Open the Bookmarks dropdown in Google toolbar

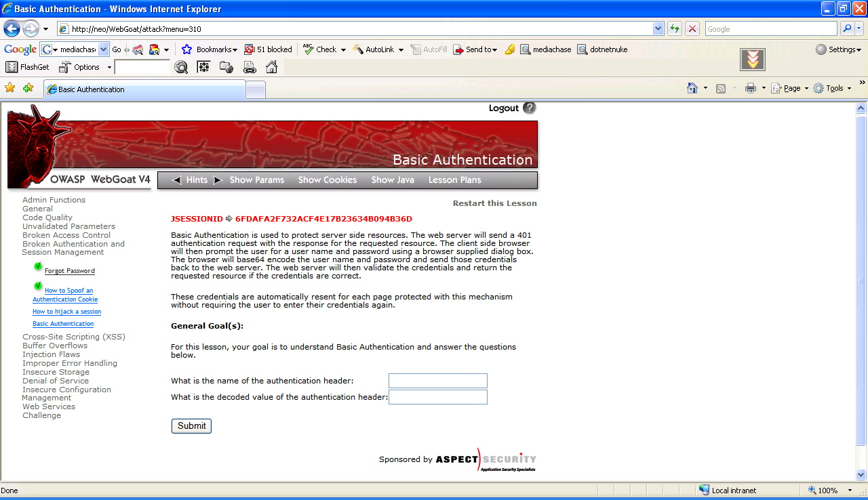[x=210, y=49]
